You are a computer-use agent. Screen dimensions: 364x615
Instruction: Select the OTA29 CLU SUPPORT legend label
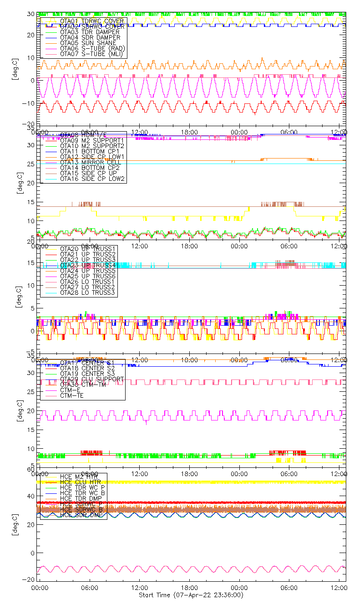coord(91,379)
